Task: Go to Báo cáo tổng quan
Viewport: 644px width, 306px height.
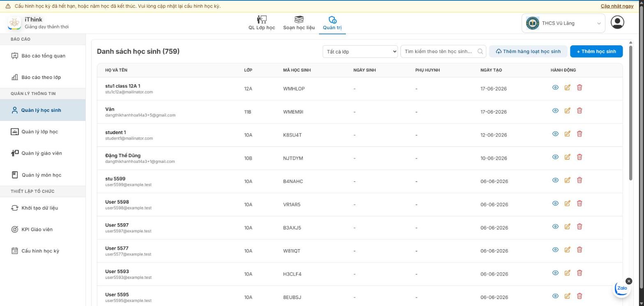Action: pos(43,56)
